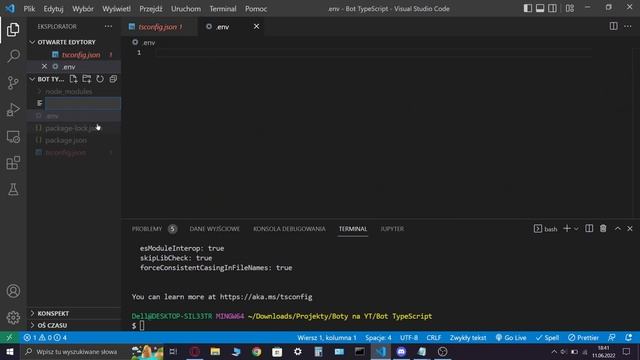
Task: Refresh the explorer tree
Action: (100, 79)
